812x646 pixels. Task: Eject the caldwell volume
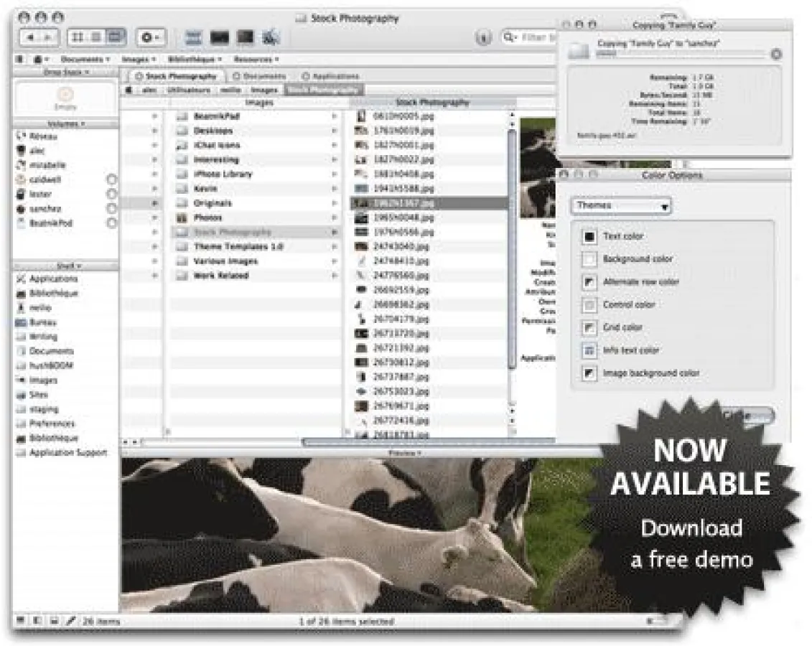111,179
